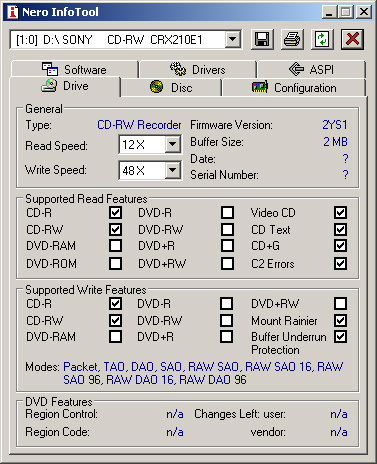Image resolution: width=377 pixels, height=464 pixels.
Task: Open the Drivers tab
Action: (x=198, y=69)
